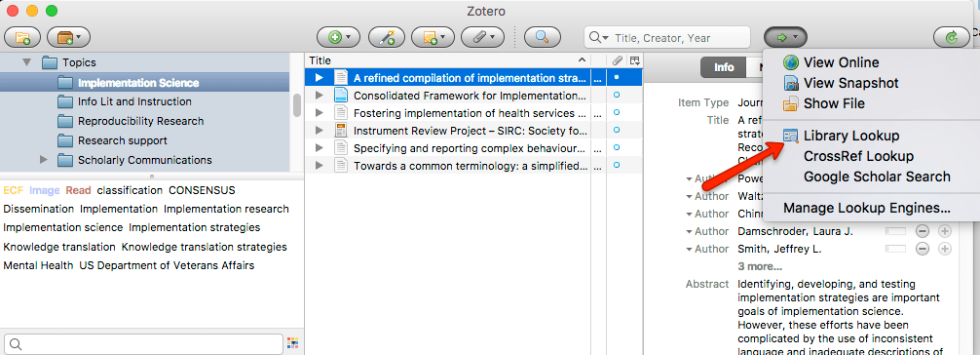
Task: Click the paperclip Add Attachment button
Action: [482, 38]
